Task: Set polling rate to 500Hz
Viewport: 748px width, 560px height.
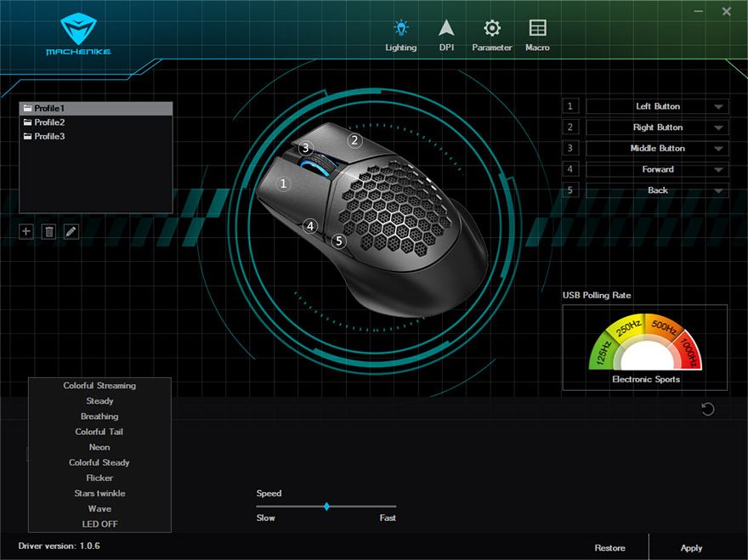Action: pos(665,328)
